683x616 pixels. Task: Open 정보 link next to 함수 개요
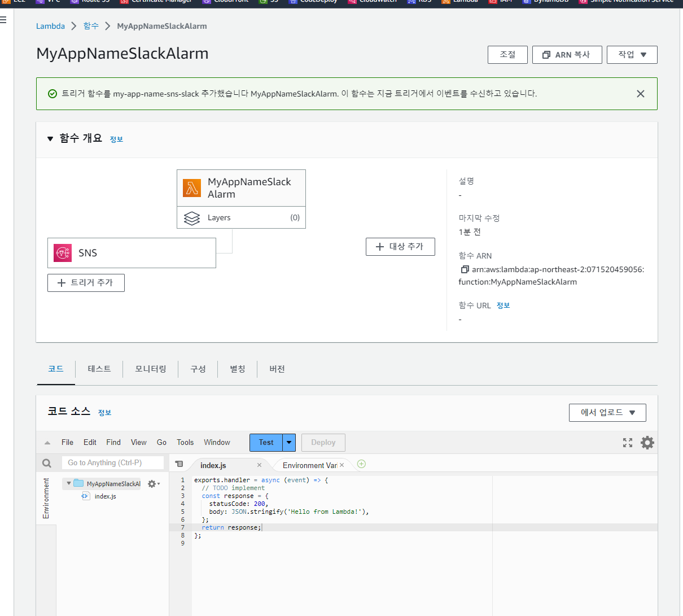[x=116, y=139]
